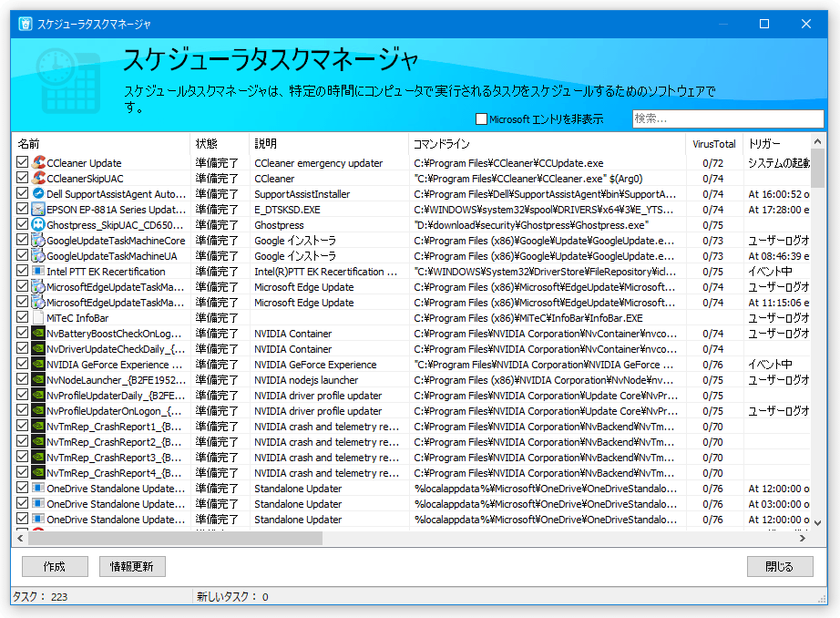Click the NVIDIA nodejs launcher description
The height and width of the screenshot is (618, 840).
[306, 380]
